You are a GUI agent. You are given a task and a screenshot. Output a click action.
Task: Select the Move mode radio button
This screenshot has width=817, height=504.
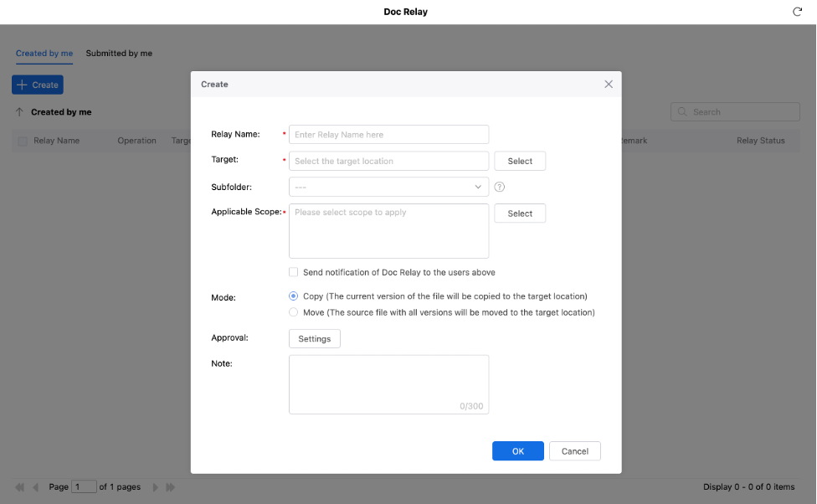[294, 312]
